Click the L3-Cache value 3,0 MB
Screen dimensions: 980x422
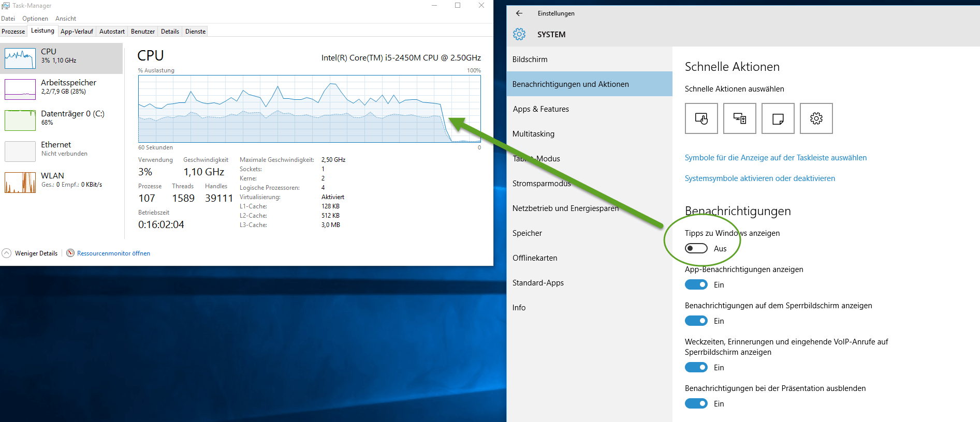(x=331, y=225)
